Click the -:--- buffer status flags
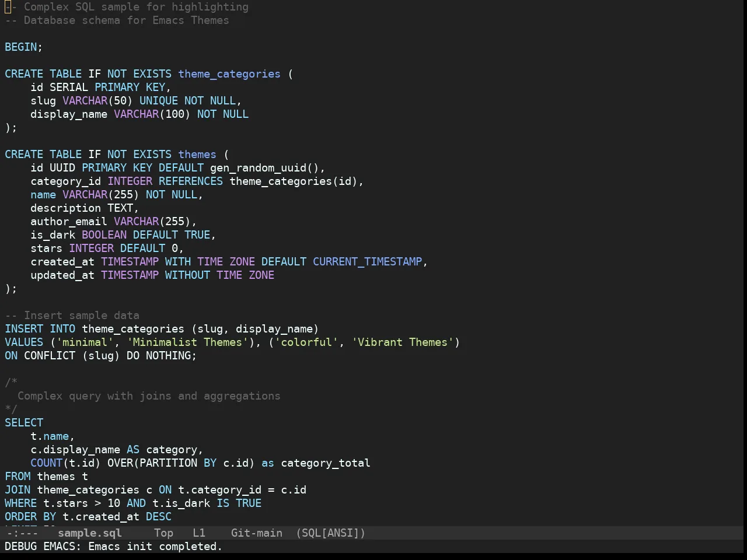The width and height of the screenshot is (747, 560). tap(22, 533)
